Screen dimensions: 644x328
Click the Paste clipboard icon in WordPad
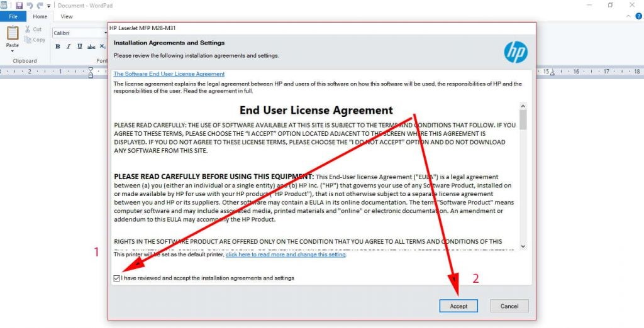click(x=13, y=33)
